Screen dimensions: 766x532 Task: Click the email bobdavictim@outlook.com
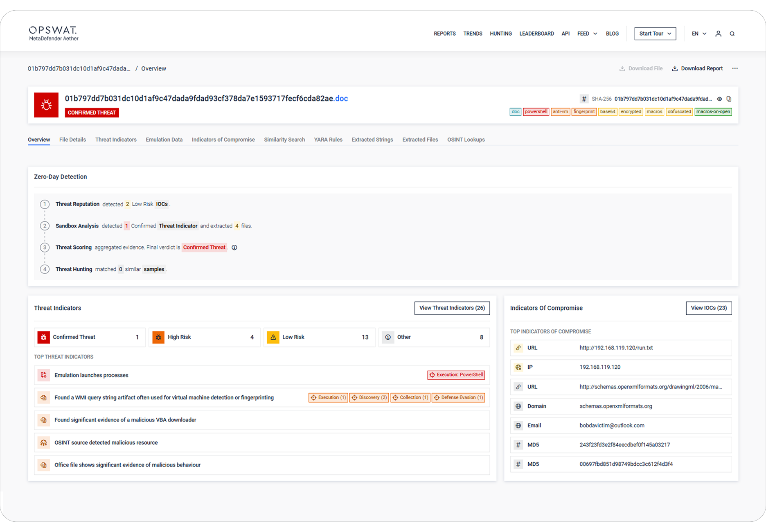pos(612,426)
